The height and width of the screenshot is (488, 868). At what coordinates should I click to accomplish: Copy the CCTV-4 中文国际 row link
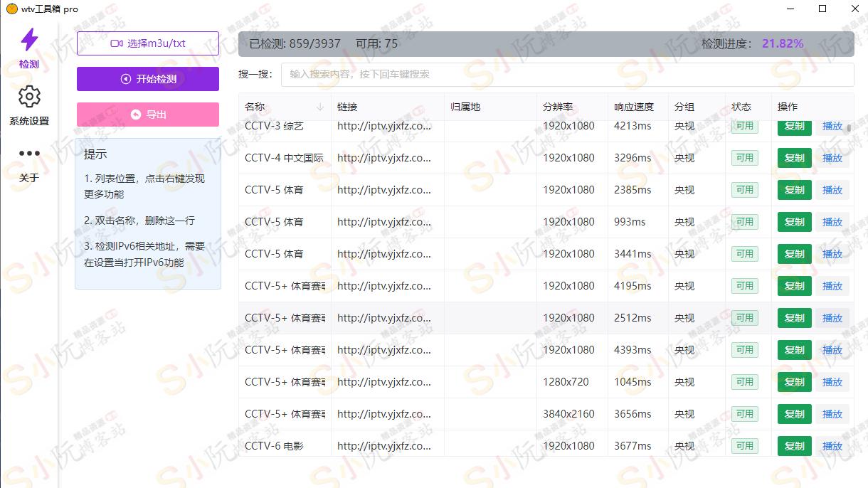click(x=794, y=158)
